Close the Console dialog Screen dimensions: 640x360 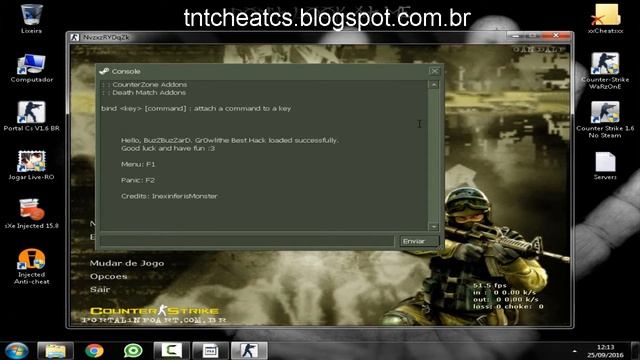click(435, 71)
